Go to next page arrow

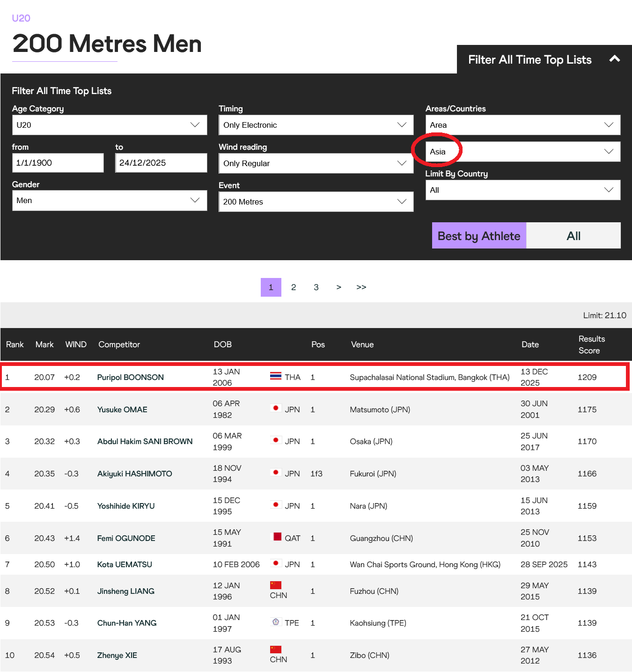338,287
